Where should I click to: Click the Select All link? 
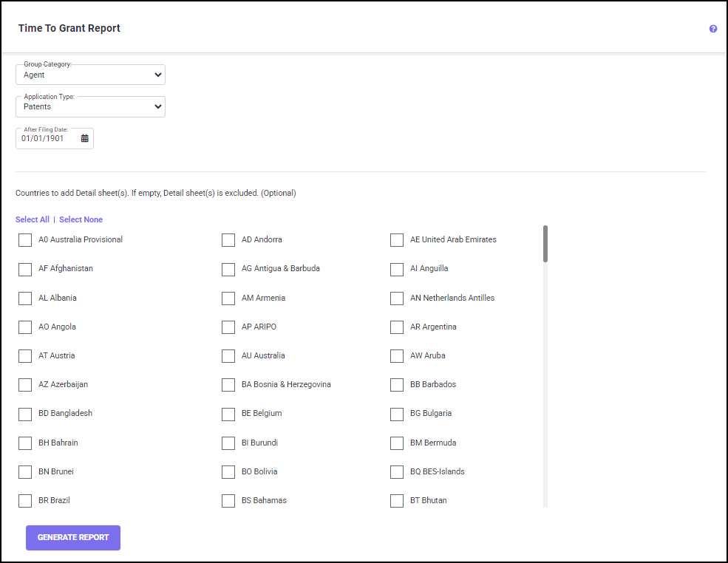[x=33, y=219]
